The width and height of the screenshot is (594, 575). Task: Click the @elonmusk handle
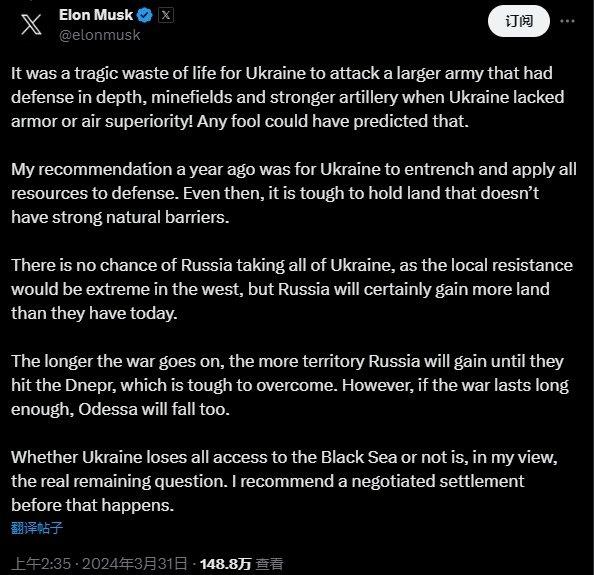point(100,35)
